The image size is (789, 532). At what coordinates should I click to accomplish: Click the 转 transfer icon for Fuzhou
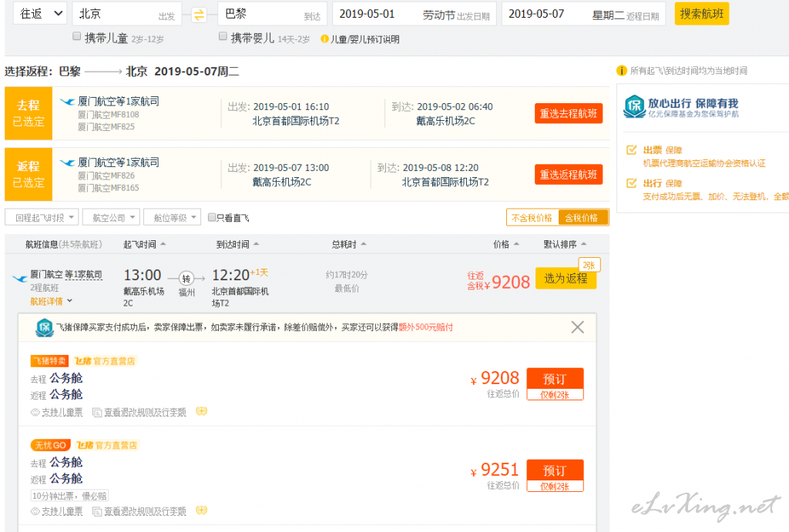(x=186, y=279)
